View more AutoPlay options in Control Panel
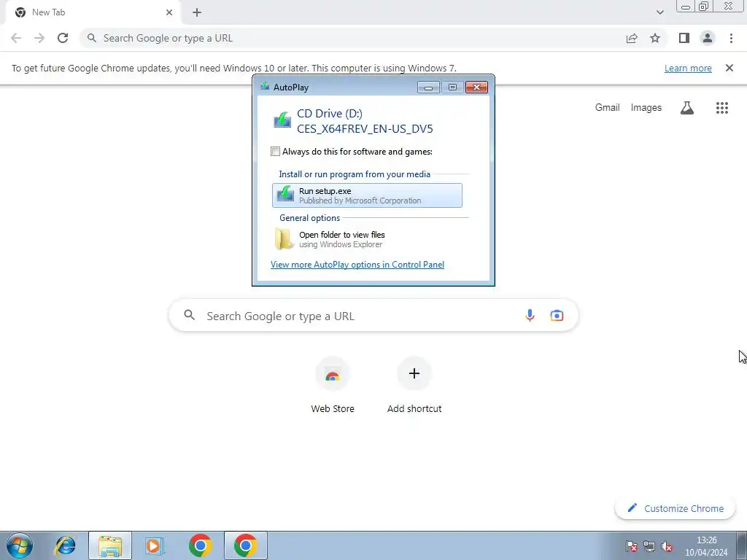747x560 pixels. 357,265
